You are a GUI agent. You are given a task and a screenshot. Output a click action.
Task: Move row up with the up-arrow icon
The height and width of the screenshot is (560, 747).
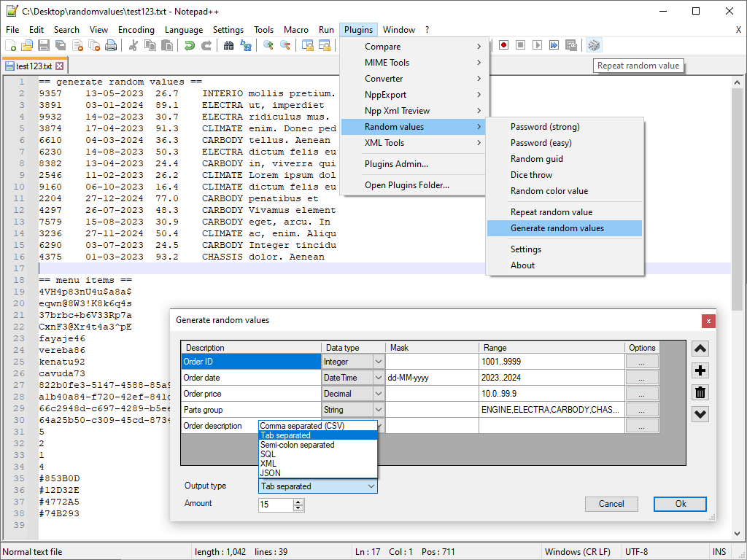(x=700, y=349)
